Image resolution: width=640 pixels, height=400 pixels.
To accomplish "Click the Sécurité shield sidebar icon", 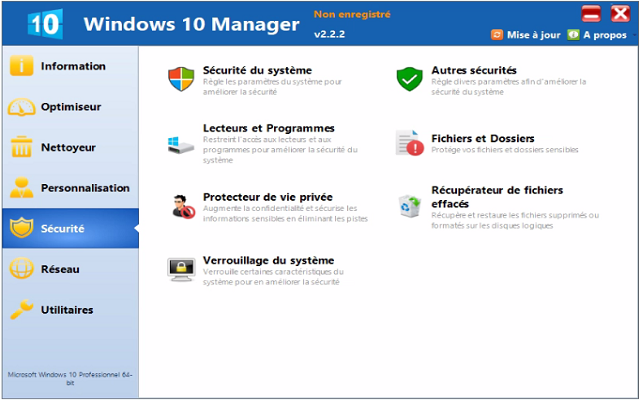I will click(21, 228).
